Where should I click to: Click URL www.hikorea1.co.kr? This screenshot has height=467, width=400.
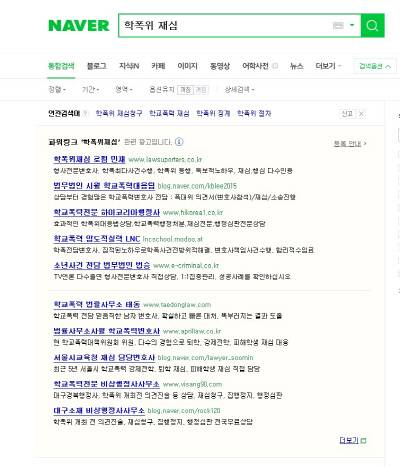click(193, 213)
